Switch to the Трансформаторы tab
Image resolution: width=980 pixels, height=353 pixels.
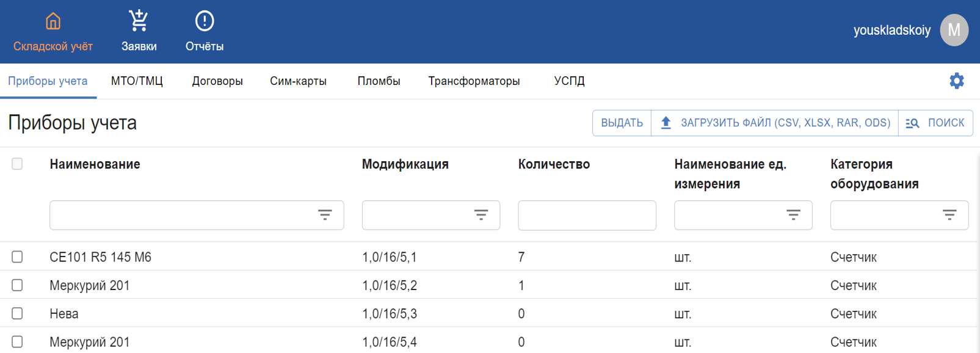coord(474,81)
